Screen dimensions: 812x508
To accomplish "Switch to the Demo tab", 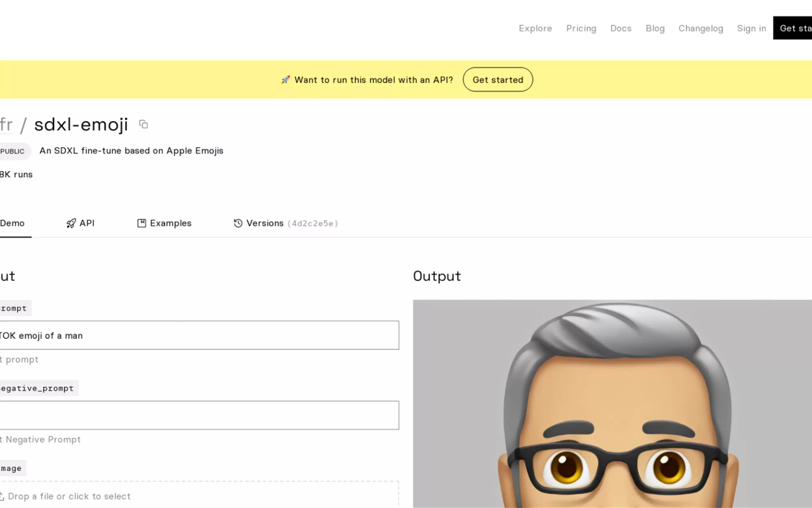I will point(12,223).
